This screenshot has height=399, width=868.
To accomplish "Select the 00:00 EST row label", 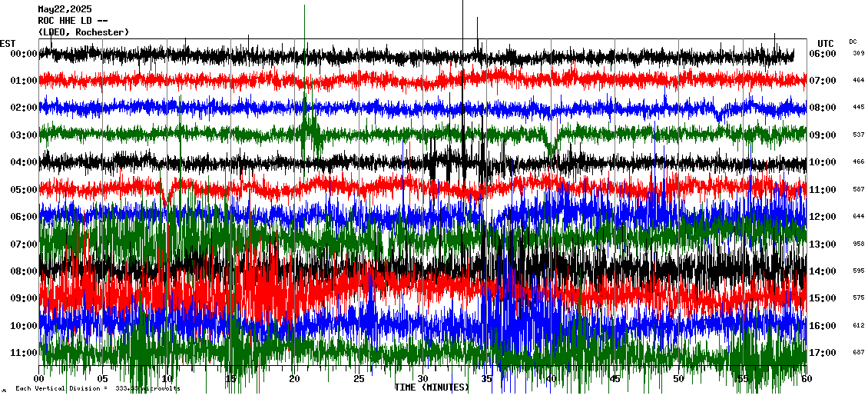I will (x=25, y=54).
